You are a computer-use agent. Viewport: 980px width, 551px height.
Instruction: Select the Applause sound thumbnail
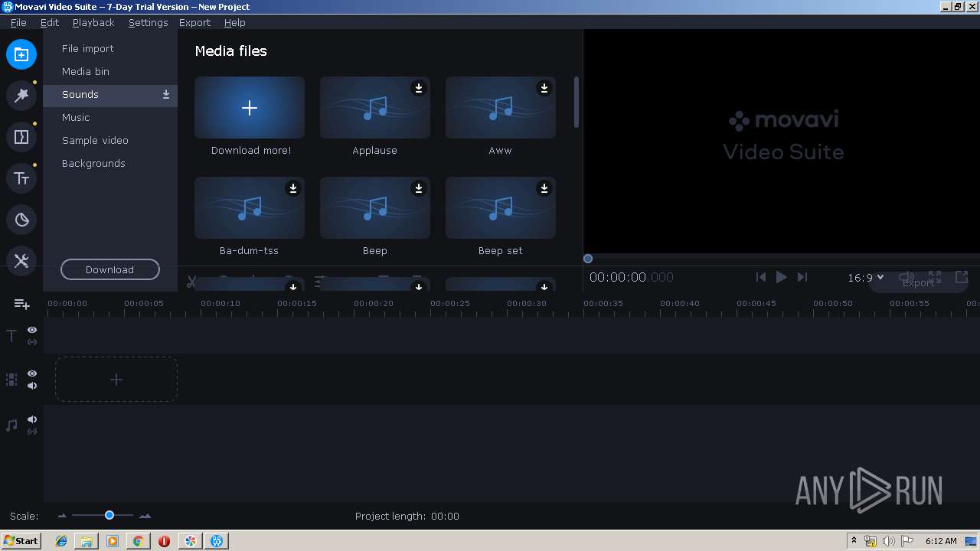click(375, 108)
